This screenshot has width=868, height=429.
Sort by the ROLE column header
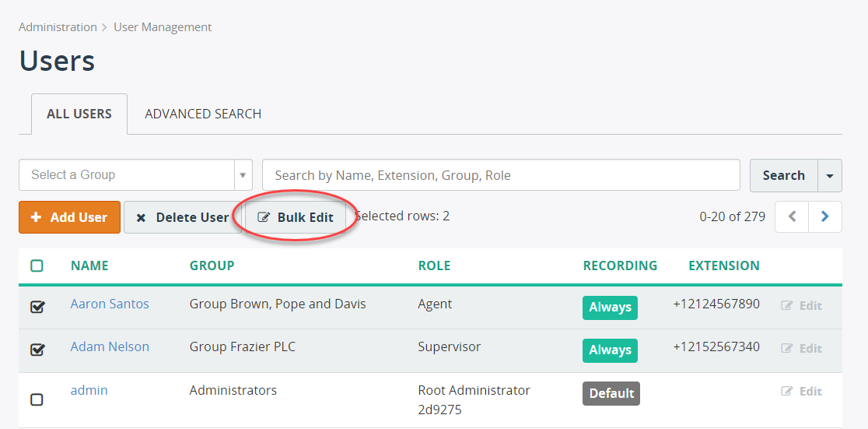point(434,265)
